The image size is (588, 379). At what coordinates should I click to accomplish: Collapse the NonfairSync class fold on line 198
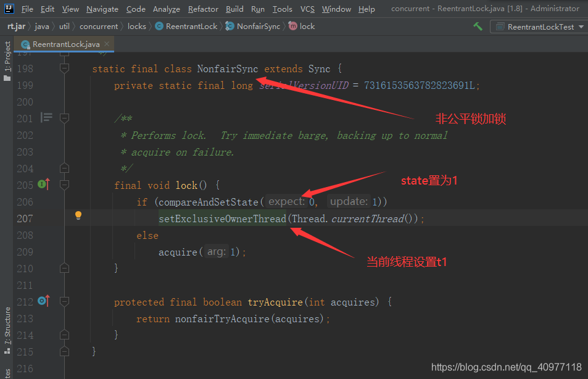pyautogui.click(x=64, y=69)
